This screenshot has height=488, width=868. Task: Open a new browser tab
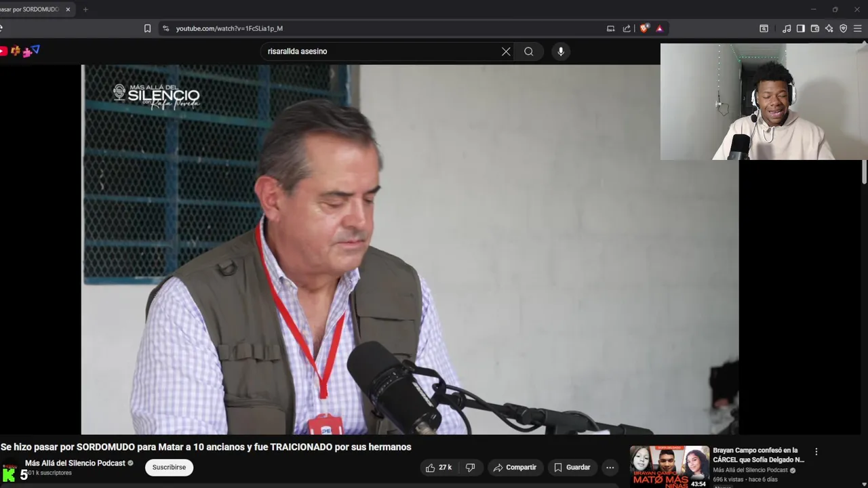[85, 9]
